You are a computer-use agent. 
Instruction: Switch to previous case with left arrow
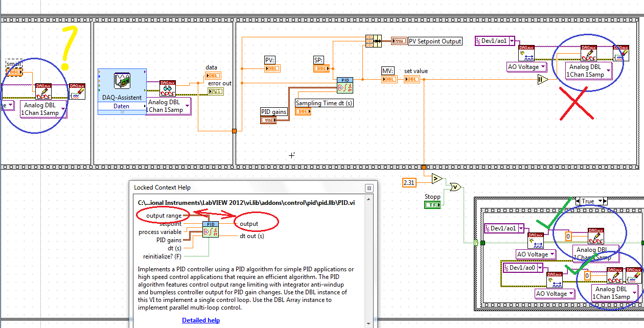click(x=577, y=201)
